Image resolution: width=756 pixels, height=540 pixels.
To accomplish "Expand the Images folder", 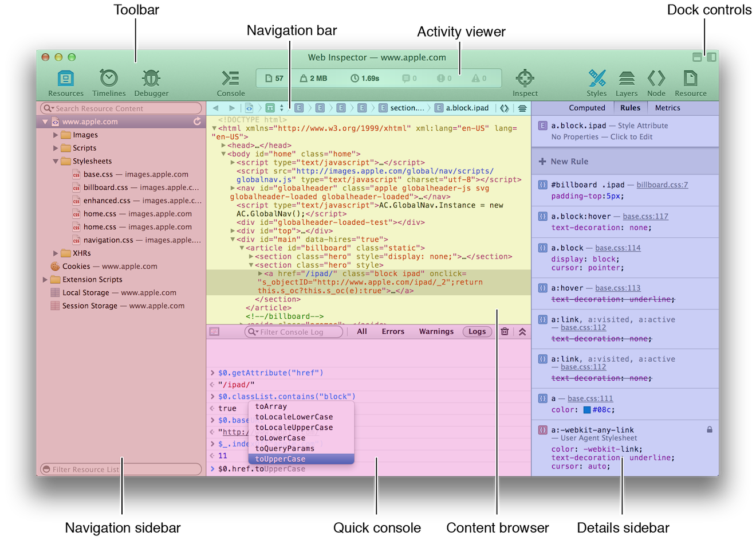I will (56, 135).
